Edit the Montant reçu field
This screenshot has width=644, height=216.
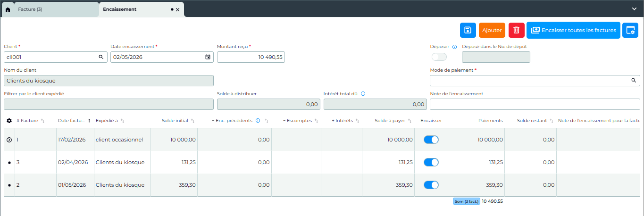click(x=251, y=57)
